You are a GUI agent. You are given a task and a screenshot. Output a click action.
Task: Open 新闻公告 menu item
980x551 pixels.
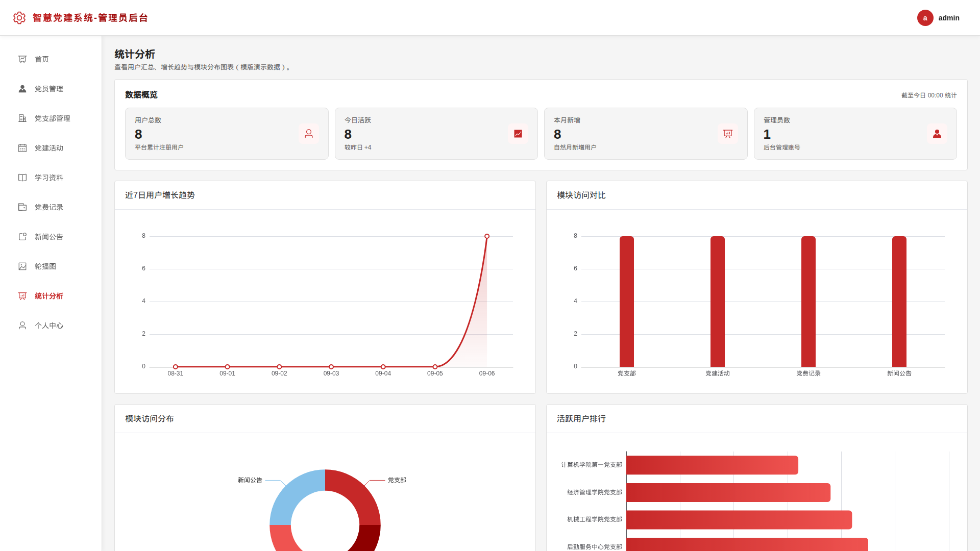pyautogui.click(x=51, y=237)
